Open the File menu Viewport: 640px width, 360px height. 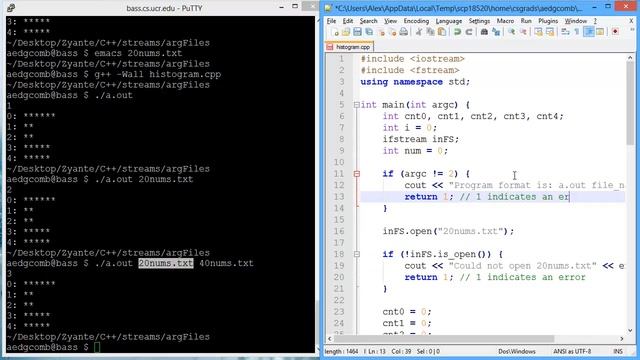pyautogui.click(x=331, y=21)
